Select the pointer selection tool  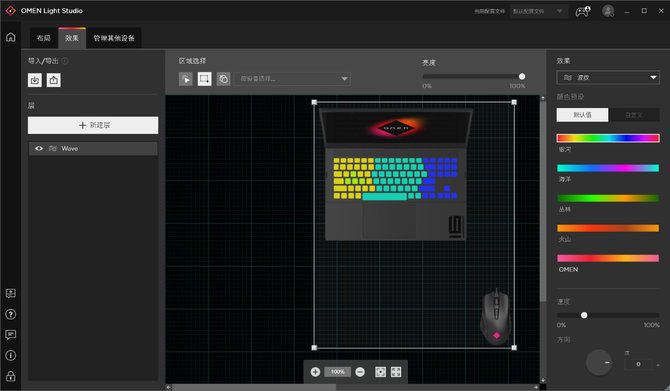coord(186,79)
